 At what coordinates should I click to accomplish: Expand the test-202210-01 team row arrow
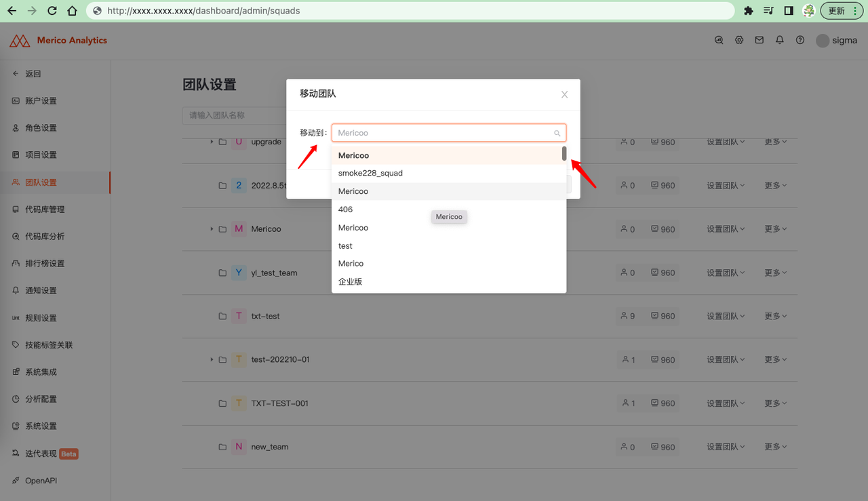click(212, 359)
